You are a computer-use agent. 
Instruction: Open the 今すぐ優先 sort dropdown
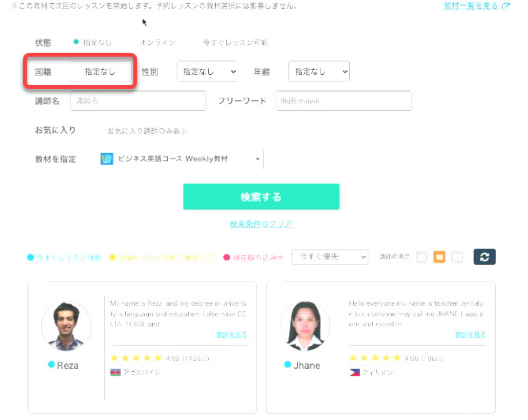pos(329,257)
